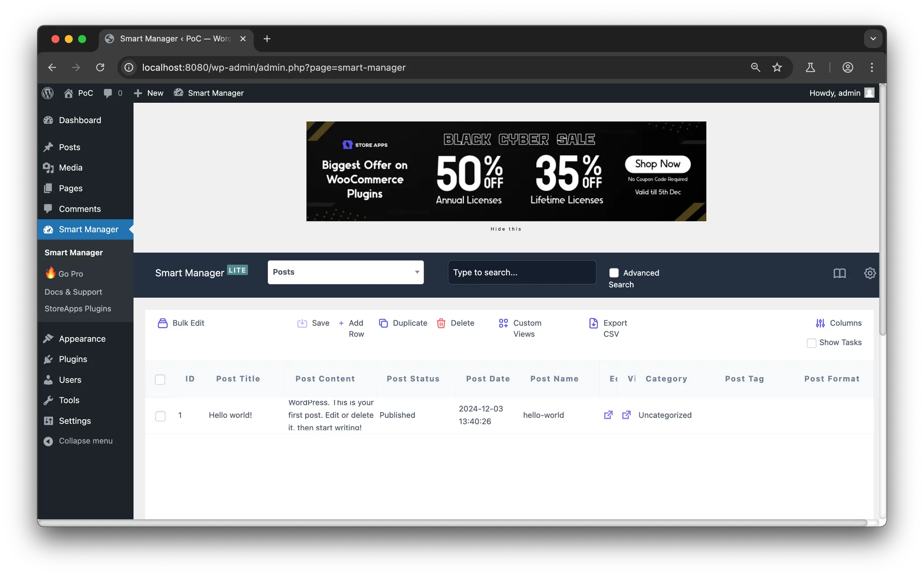The height and width of the screenshot is (576, 924).
Task: Open the Chrome tab list chevron
Action: tap(873, 39)
